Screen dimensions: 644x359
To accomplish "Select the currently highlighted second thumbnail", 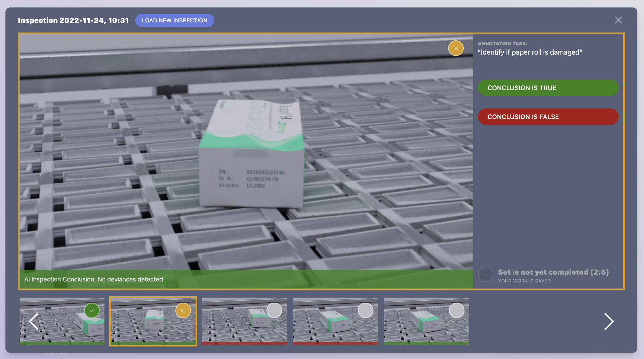I will (153, 321).
